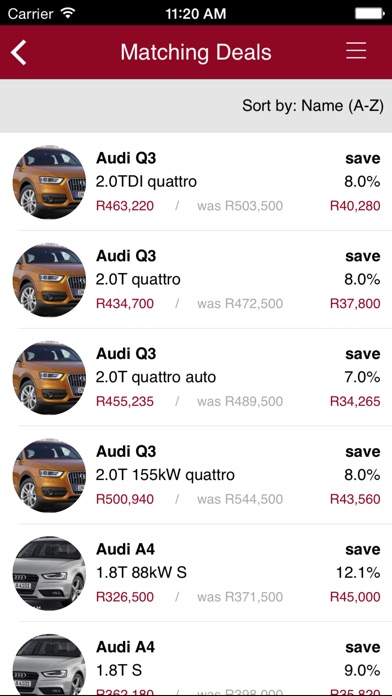Tap the Audi A4 1.8T 88kW S image

[x=49, y=573]
